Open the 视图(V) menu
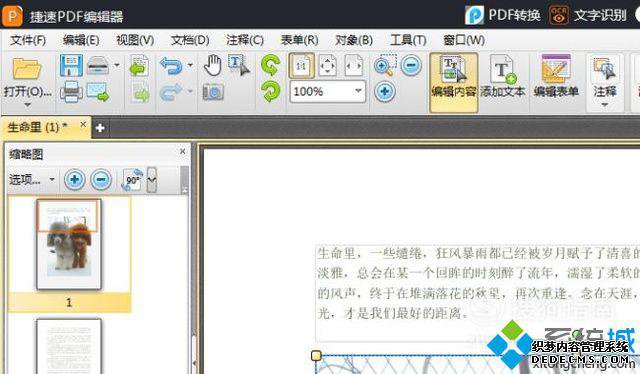Screen dimensions: 640x374 [135, 40]
